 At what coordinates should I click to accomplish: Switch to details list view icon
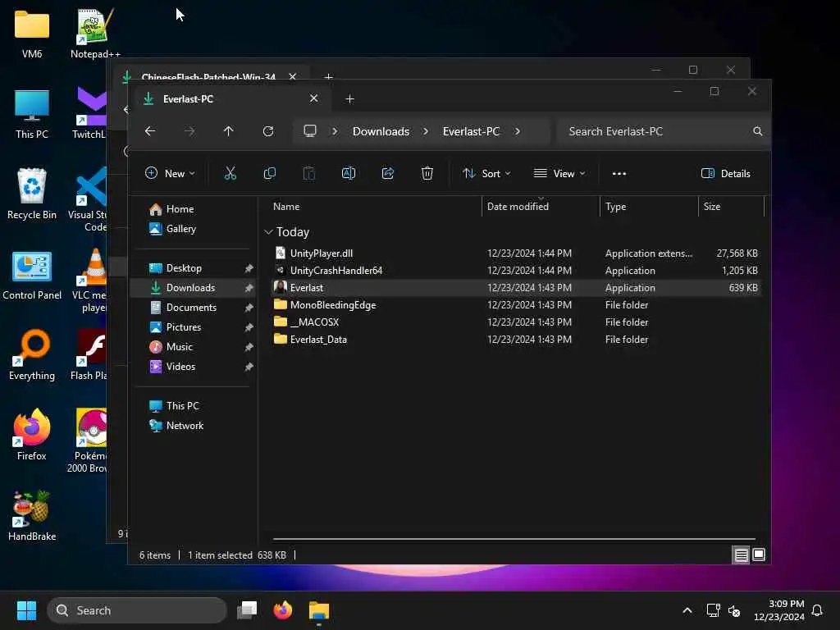741,555
